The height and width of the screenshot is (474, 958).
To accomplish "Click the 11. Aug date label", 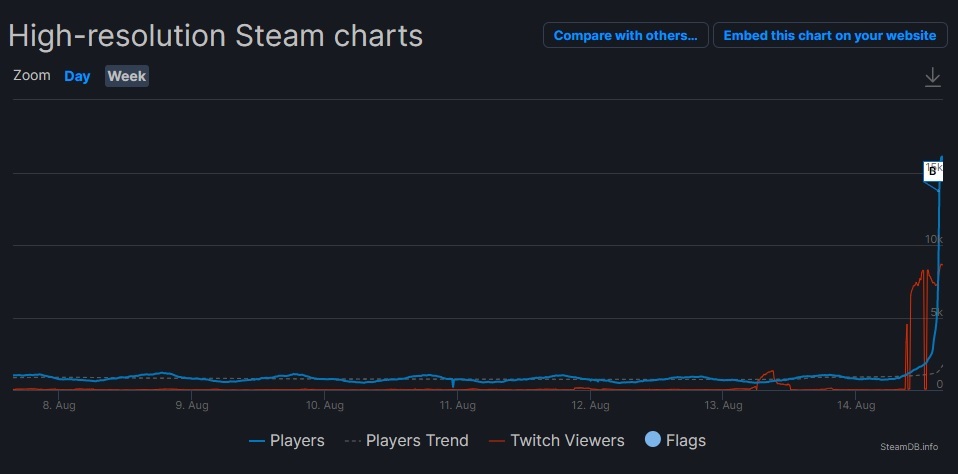I will point(457,405).
